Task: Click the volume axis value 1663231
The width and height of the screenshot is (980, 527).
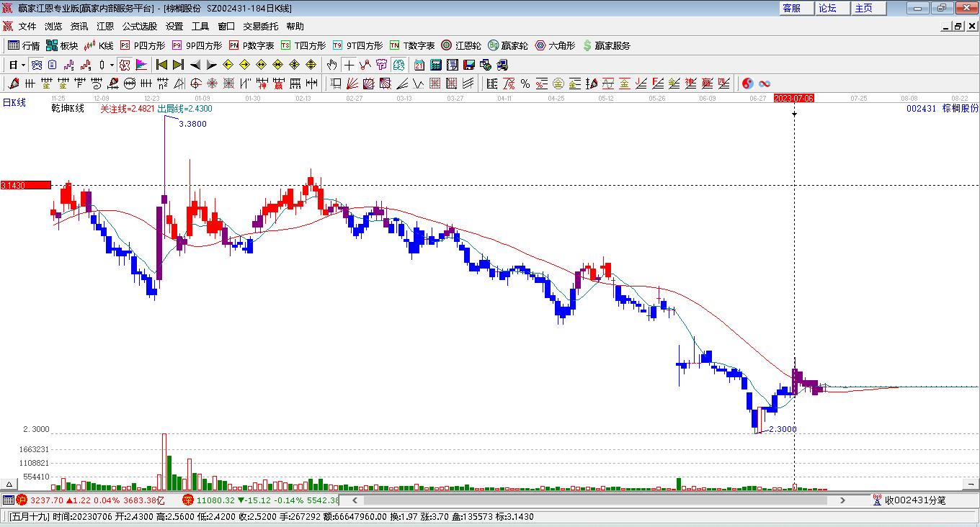Action: coord(36,449)
